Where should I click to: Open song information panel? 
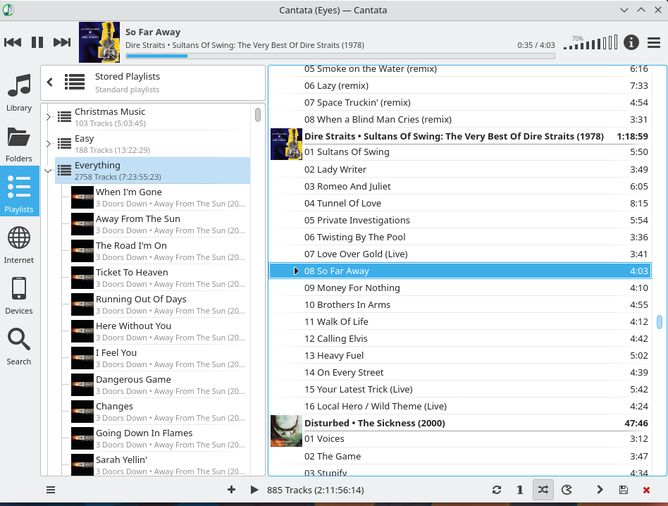(631, 42)
